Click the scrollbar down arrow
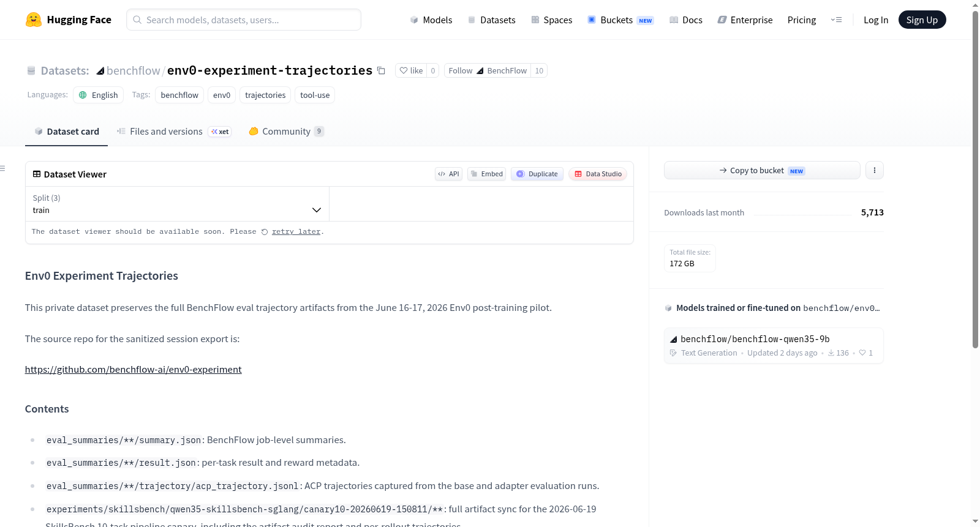 975,521
